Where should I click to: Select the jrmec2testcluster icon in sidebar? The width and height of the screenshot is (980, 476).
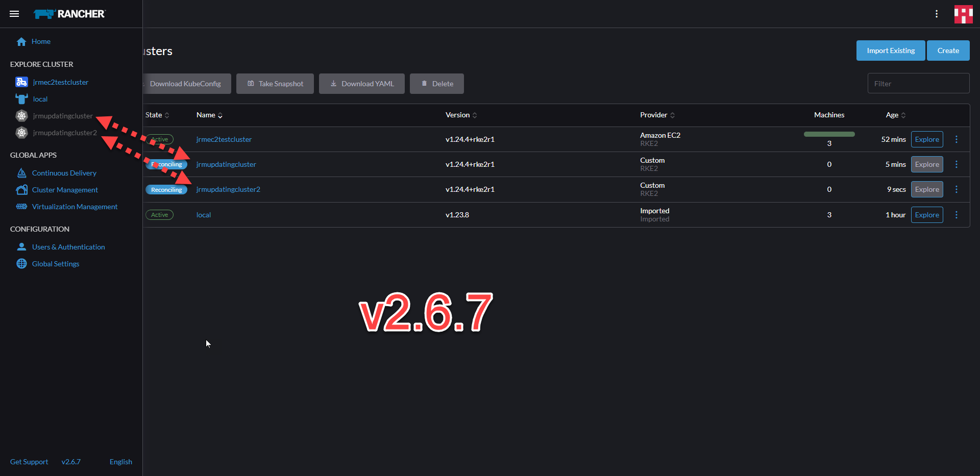21,82
